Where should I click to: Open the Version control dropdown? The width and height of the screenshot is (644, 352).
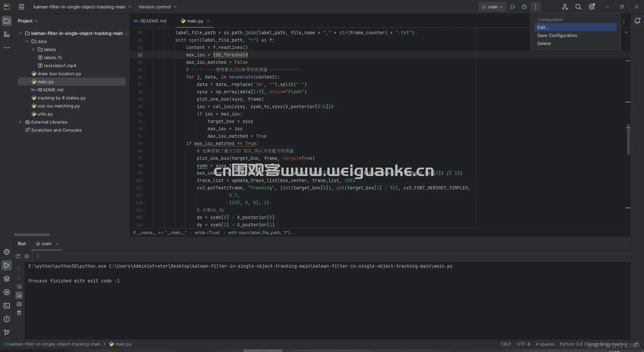pos(157,7)
